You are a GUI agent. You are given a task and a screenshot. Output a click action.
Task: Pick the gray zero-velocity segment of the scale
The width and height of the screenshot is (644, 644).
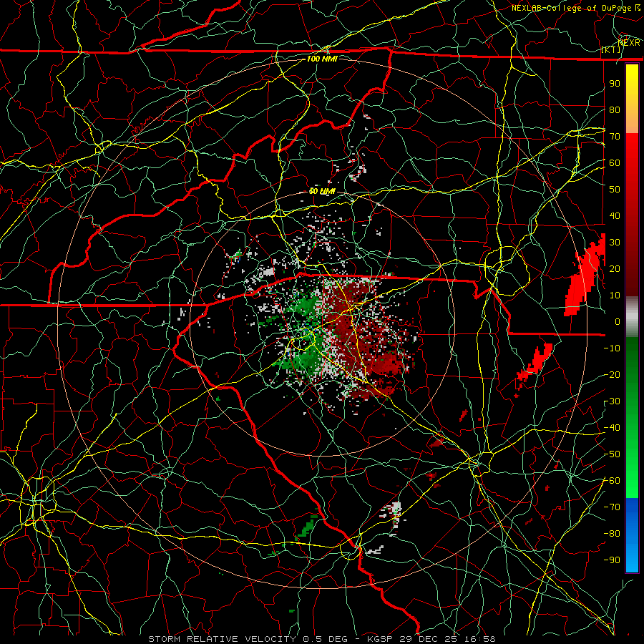(x=632, y=317)
